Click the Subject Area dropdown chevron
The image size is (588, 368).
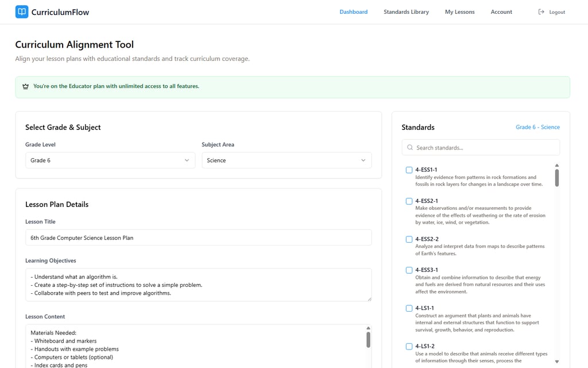[363, 160]
